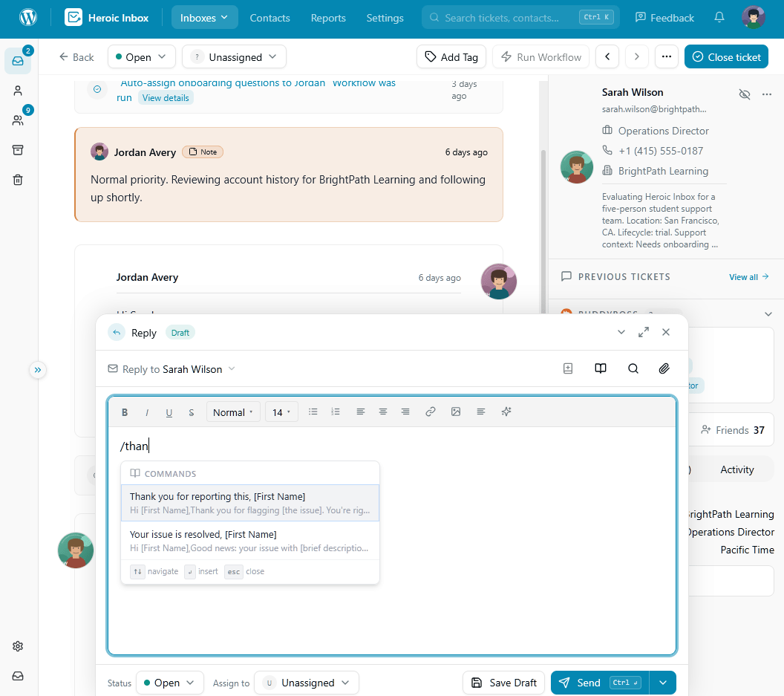Open the font size 14 dropdown

(x=281, y=412)
